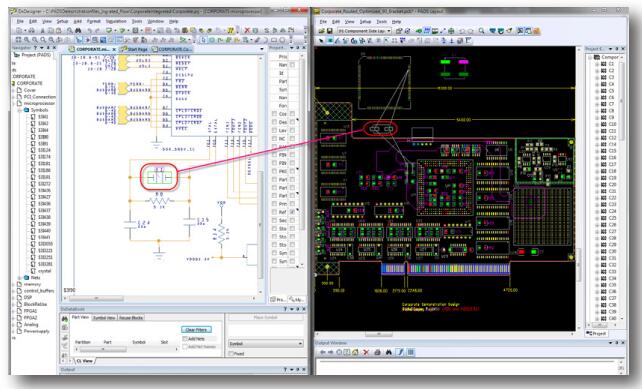
Task: Expand the DSP block in Navigator tree
Action: [14, 298]
